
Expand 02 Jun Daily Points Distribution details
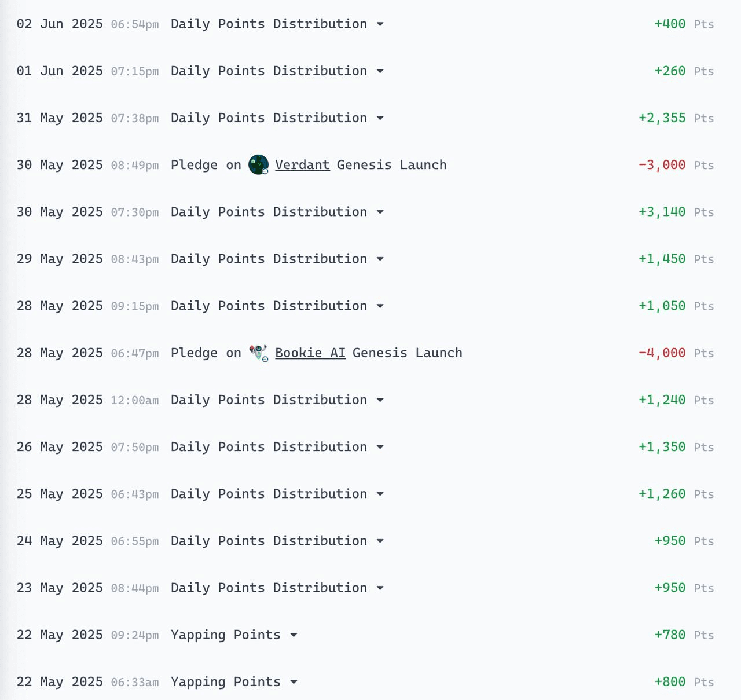(380, 24)
